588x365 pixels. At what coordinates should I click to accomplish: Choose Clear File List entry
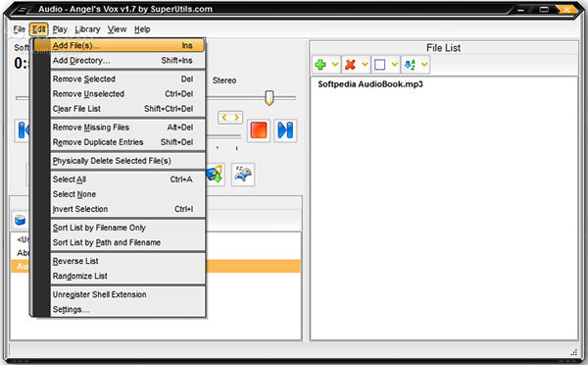coord(127,109)
